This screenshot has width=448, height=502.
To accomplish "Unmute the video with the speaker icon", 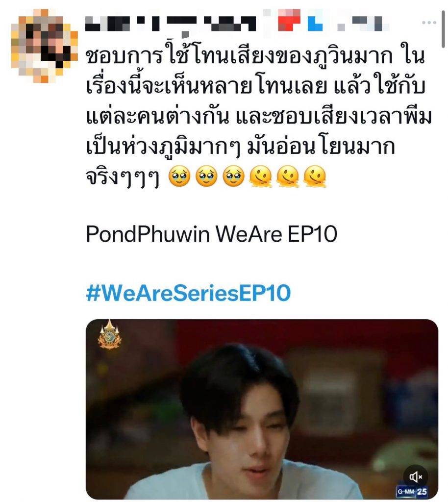I will (415, 477).
